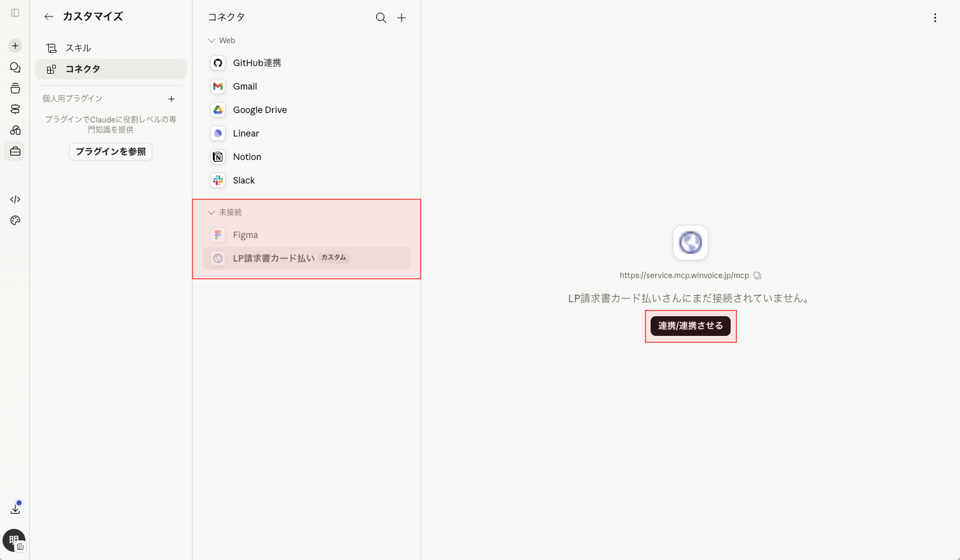Select the briefcase customize icon in the left rail
The height and width of the screenshot is (560, 960).
coord(15,151)
